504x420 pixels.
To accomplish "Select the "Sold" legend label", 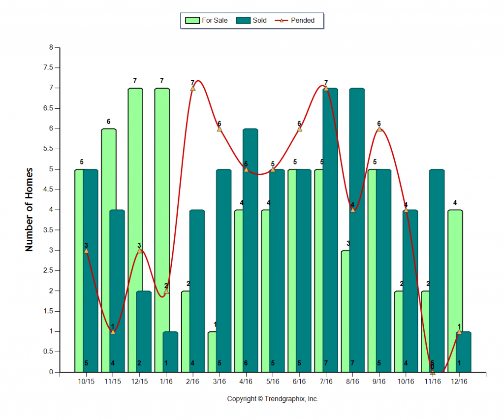I will tap(260, 21).
